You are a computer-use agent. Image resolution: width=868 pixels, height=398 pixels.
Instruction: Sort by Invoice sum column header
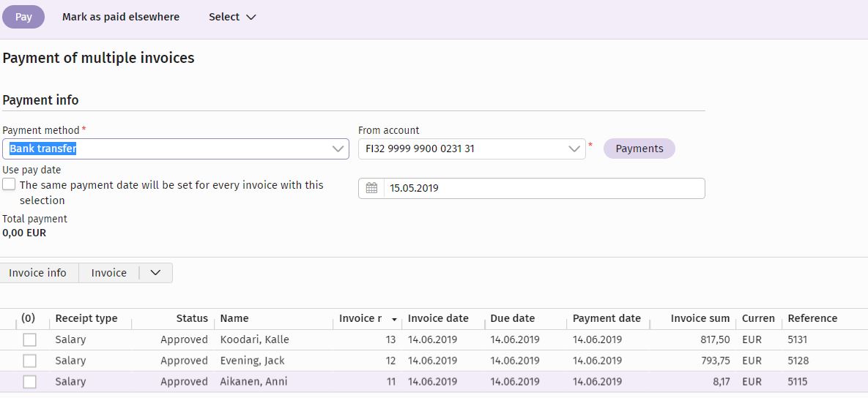tap(700, 318)
